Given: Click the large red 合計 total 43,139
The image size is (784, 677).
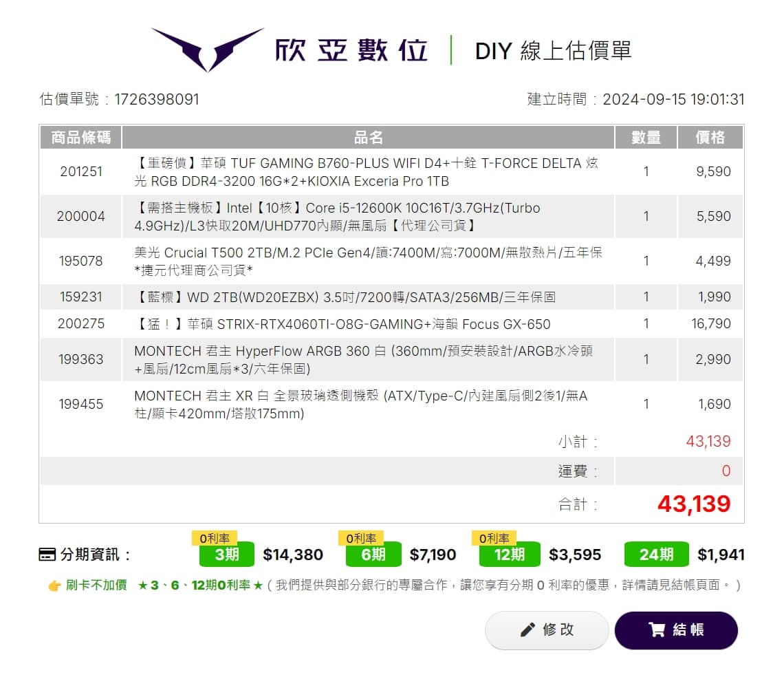Looking at the screenshot, I should [x=694, y=504].
